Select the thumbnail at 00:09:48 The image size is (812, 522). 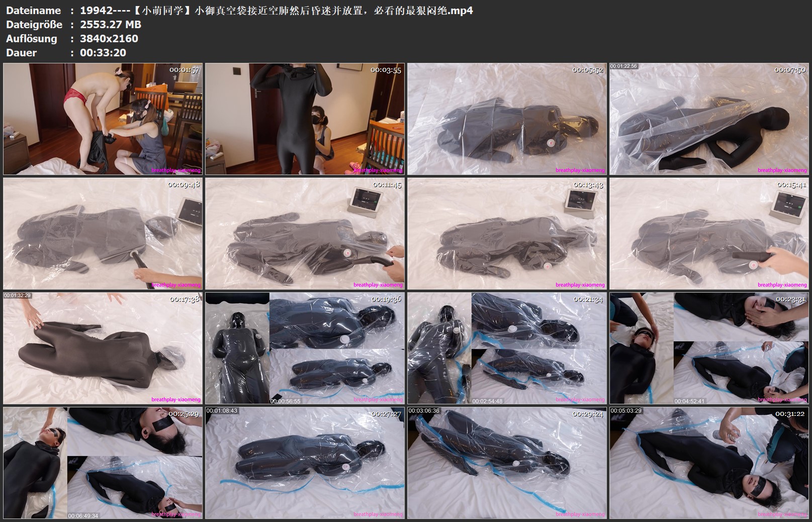click(103, 233)
